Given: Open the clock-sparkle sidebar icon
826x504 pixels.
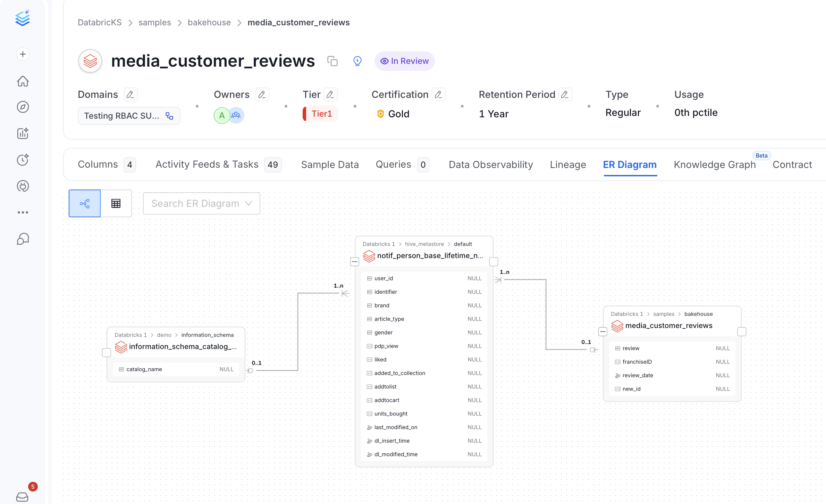Looking at the screenshot, I should [x=23, y=160].
